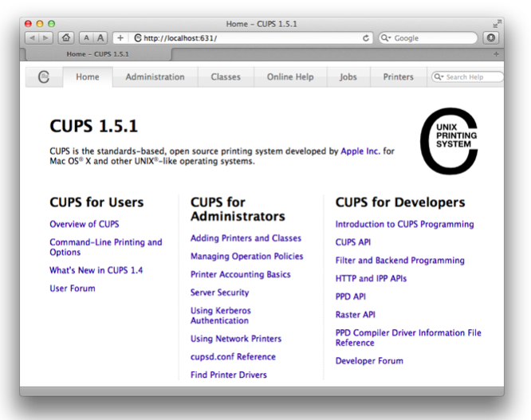This screenshot has height=420, width=531.
Task: Open Adding Printers and Classes link
Action: [x=246, y=238]
